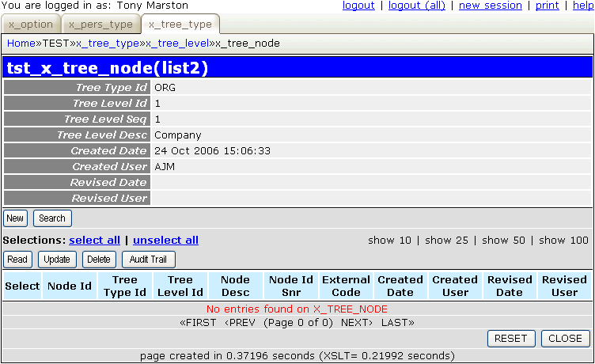Image resolution: width=595 pixels, height=364 pixels.
Task: Open the Audit Trail
Action: point(149,260)
